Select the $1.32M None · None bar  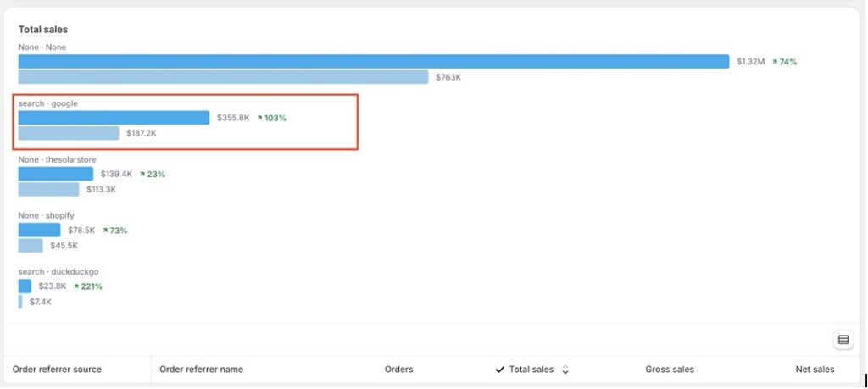[x=373, y=62]
